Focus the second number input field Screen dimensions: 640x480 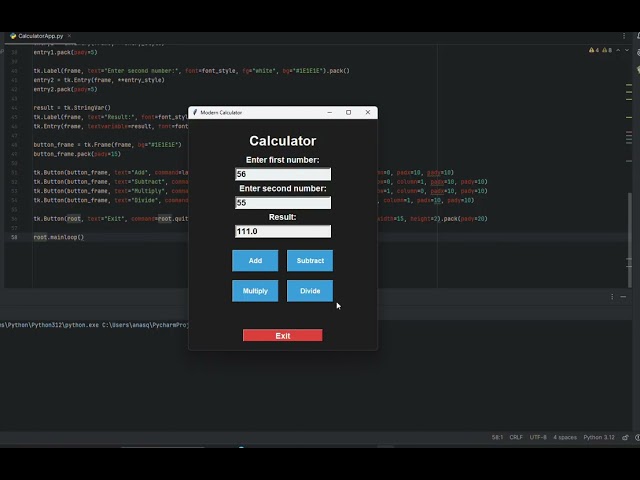click(283, 203)
